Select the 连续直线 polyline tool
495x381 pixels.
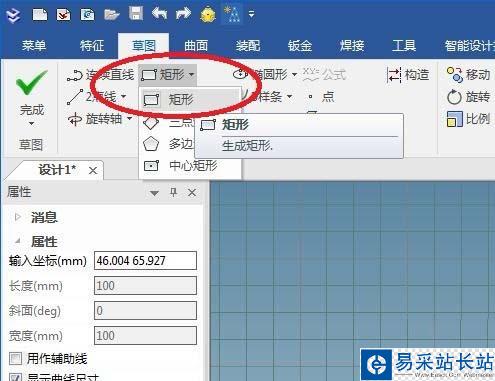pyautogui.click(x=100, y=75)
